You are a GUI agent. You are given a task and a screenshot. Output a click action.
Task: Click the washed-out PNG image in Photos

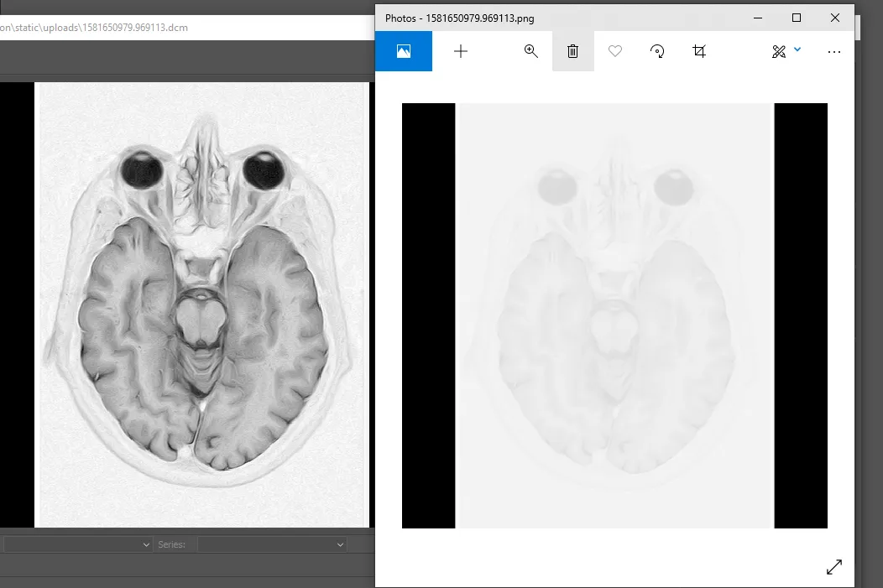(614, 315)
